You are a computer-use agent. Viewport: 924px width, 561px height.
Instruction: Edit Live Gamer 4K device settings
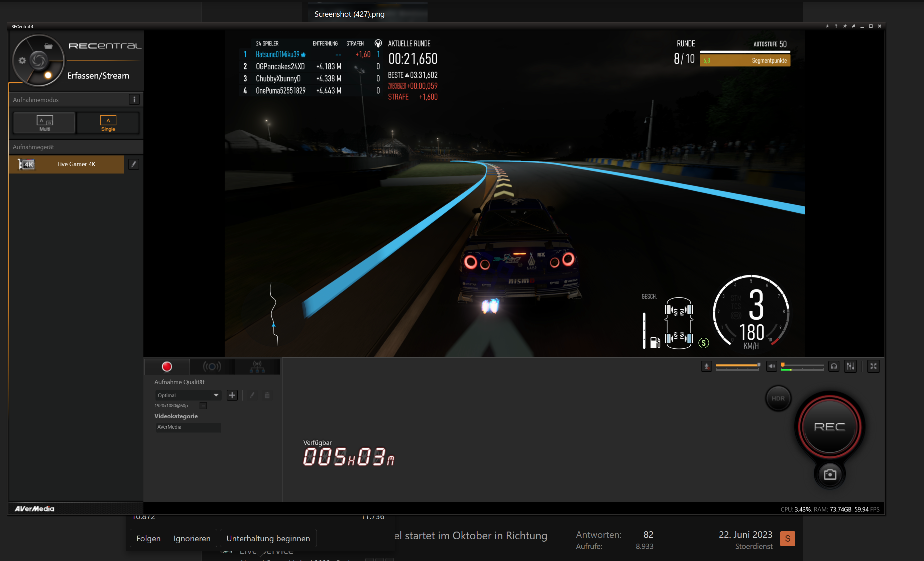[133, 164]
